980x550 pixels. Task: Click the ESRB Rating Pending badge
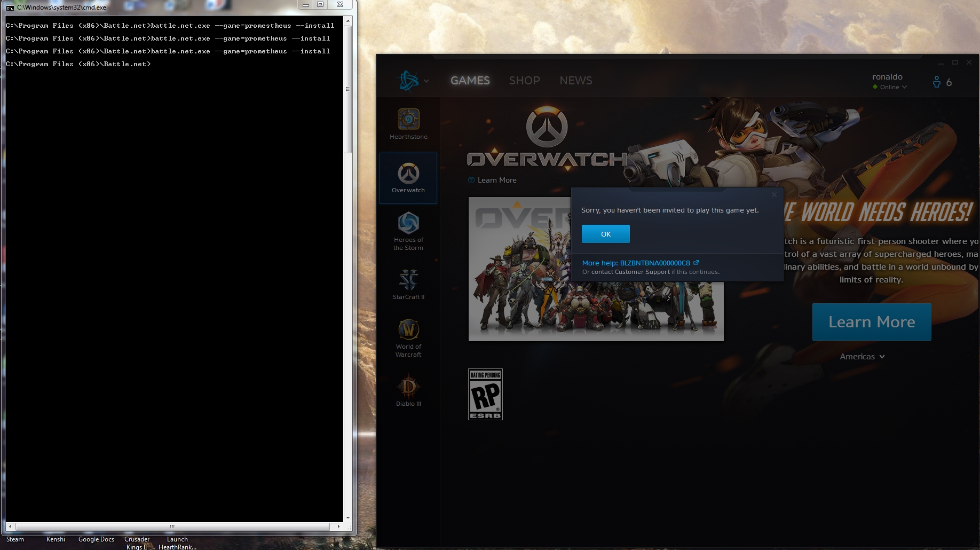point(485,394)
